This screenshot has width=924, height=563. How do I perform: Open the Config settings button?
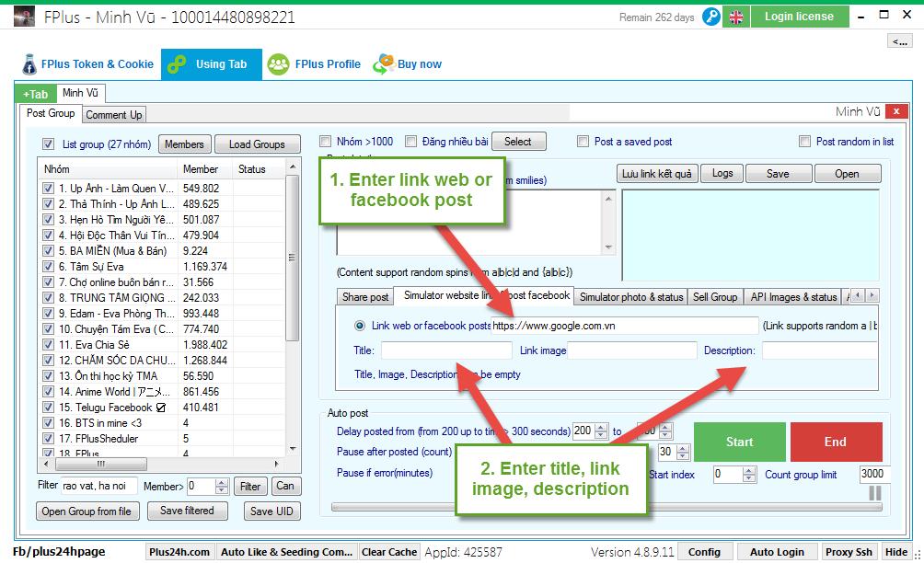(704, 552)
